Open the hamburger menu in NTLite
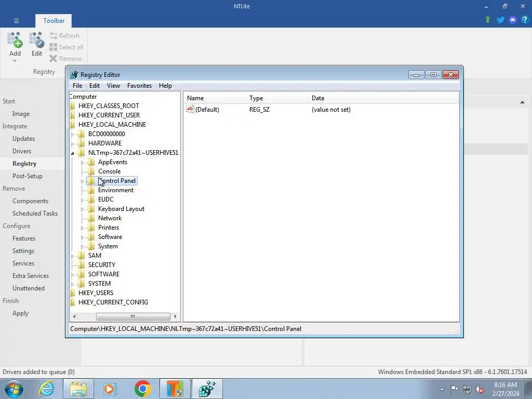Screen dimensions: 532x399 coord(16,21)
